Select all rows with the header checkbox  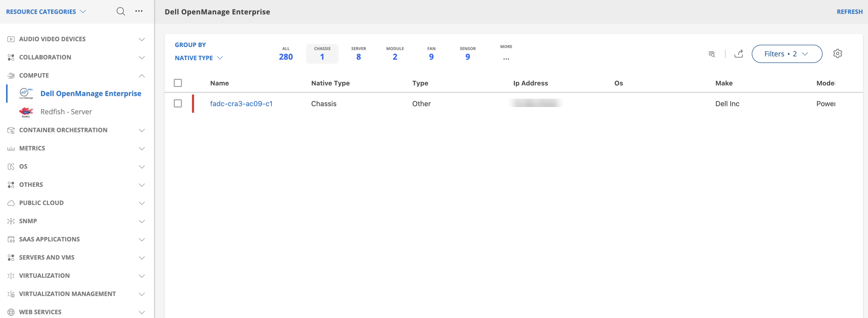pyautogui.click(x=178, y=83)
